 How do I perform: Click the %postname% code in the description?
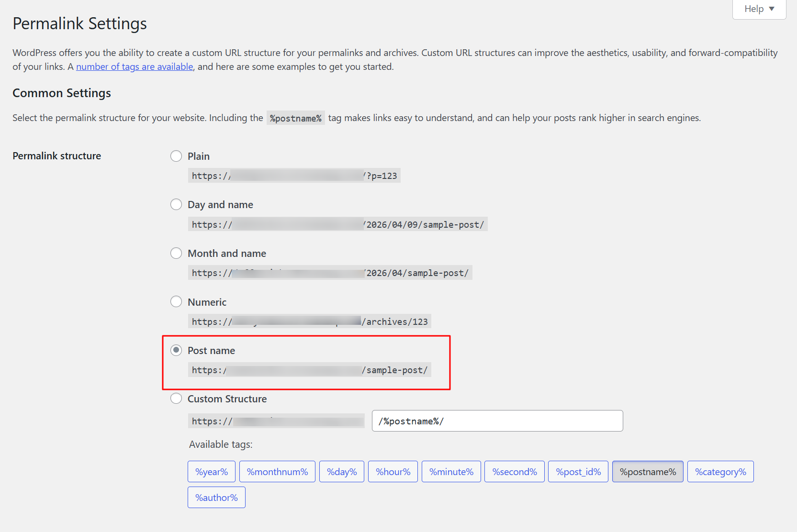296,118
